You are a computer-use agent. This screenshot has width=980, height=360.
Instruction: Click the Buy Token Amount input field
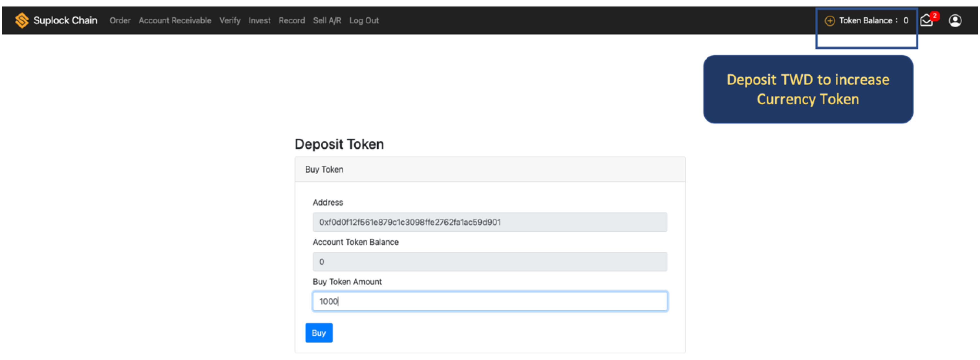[490, 301]
